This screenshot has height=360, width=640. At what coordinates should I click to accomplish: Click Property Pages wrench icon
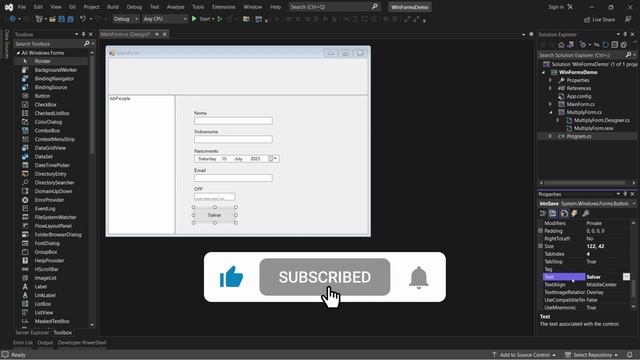[x=585, y=213]
